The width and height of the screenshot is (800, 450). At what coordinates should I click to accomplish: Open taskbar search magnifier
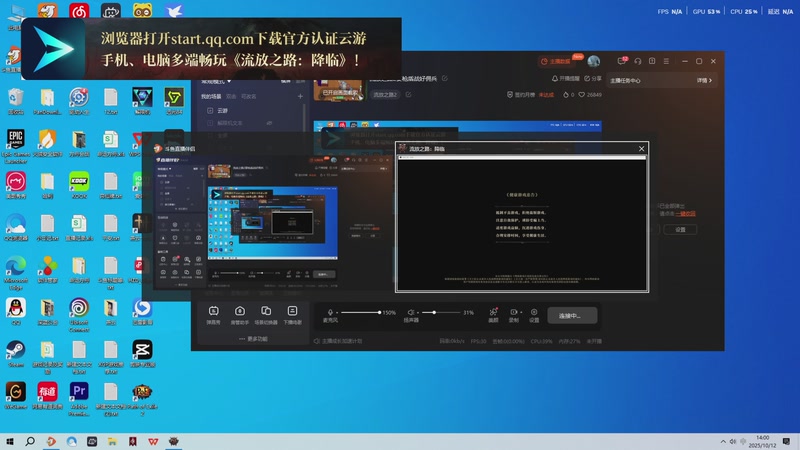point(30,441)
